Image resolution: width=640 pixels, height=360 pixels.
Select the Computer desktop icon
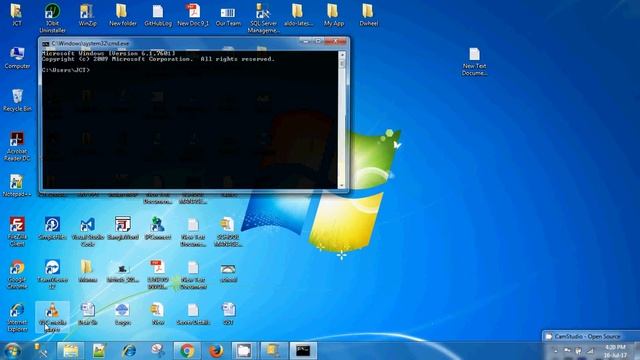pos(17,58)
